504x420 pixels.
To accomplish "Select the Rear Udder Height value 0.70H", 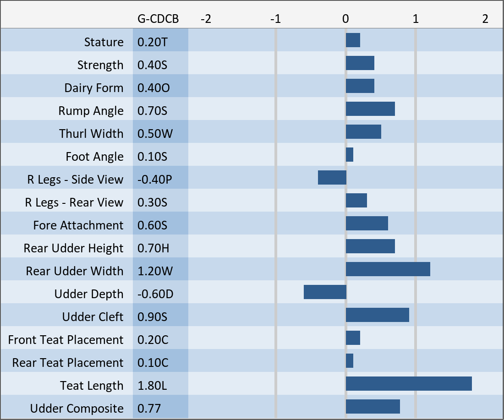I will 153,248.
